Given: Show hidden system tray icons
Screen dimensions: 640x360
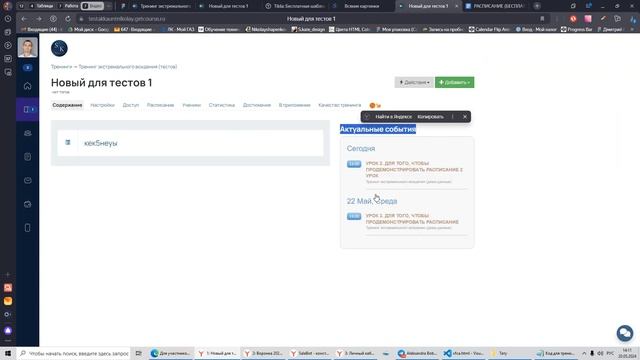Looking at the screenshot, I should click(584, 353).
